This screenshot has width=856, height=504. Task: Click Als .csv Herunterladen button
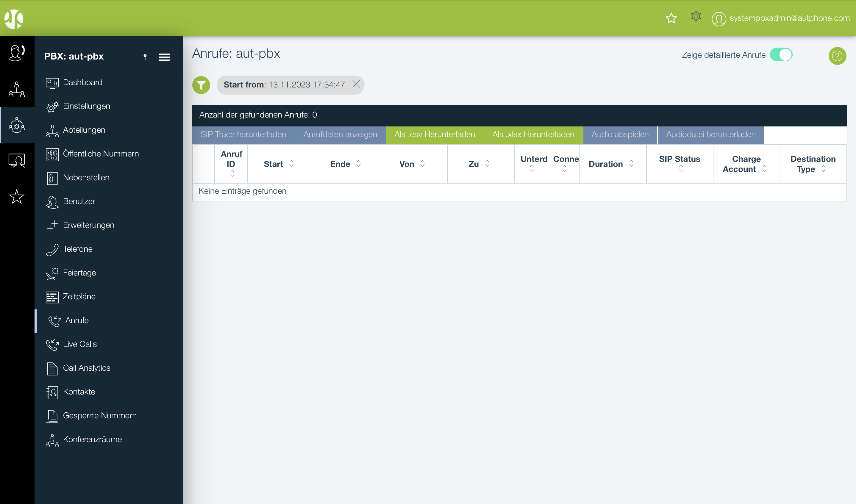pos(435,135)
